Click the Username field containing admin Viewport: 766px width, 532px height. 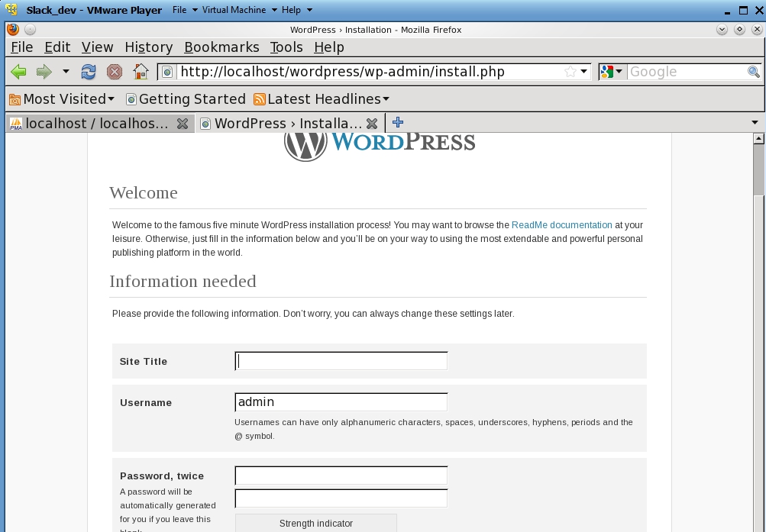pos(341,402)
